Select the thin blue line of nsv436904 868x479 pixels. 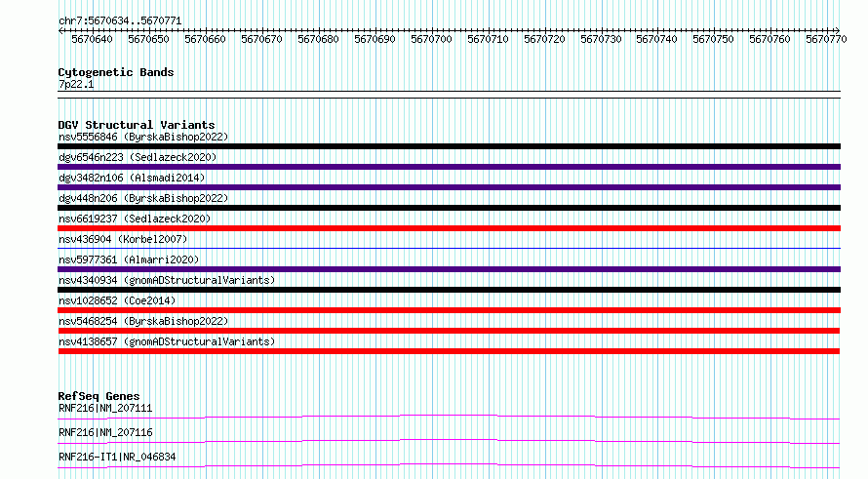pos(449,249)
